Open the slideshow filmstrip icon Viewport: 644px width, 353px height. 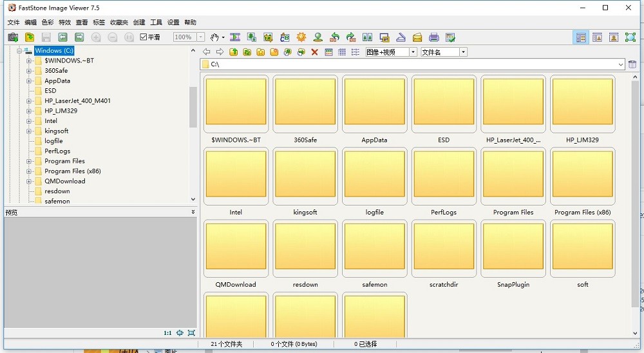235,37
